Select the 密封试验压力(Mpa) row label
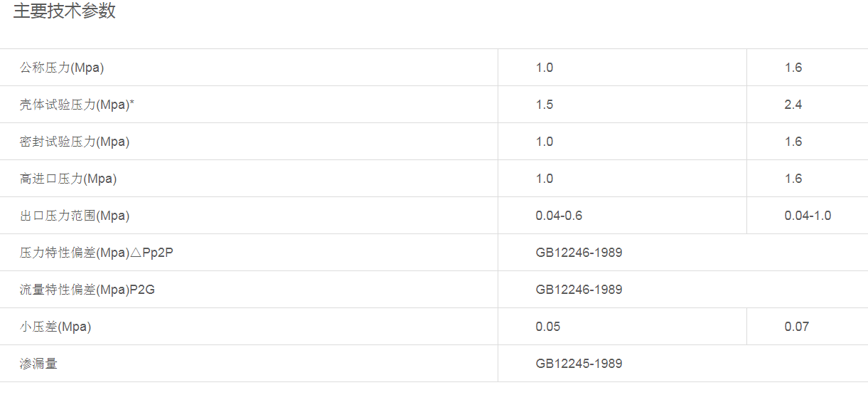This screenshot has width=868, height=395. [75, 142]
